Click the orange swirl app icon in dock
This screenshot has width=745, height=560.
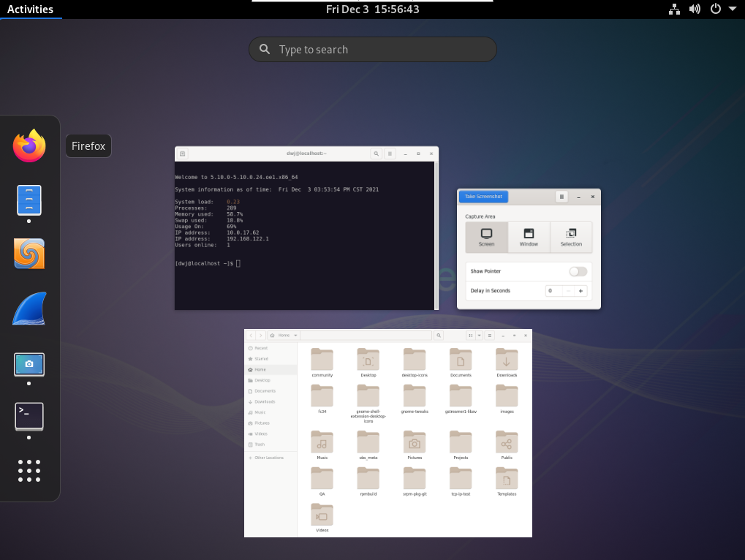[x=29, y=254]
